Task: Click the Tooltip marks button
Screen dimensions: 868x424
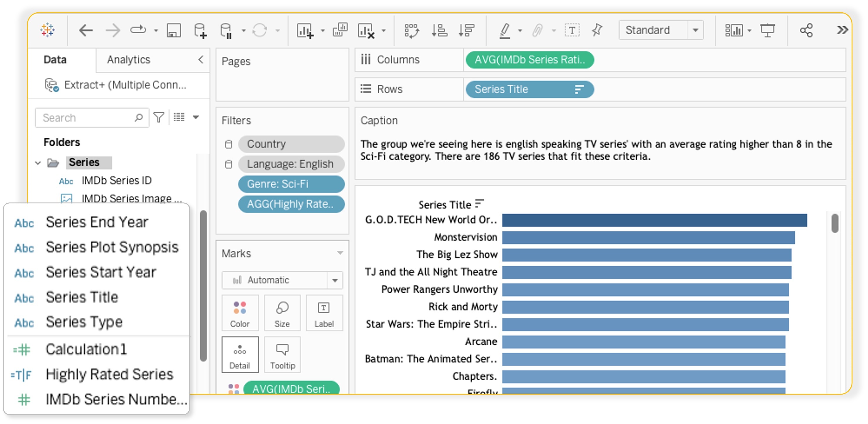Action: pos(282,355)
